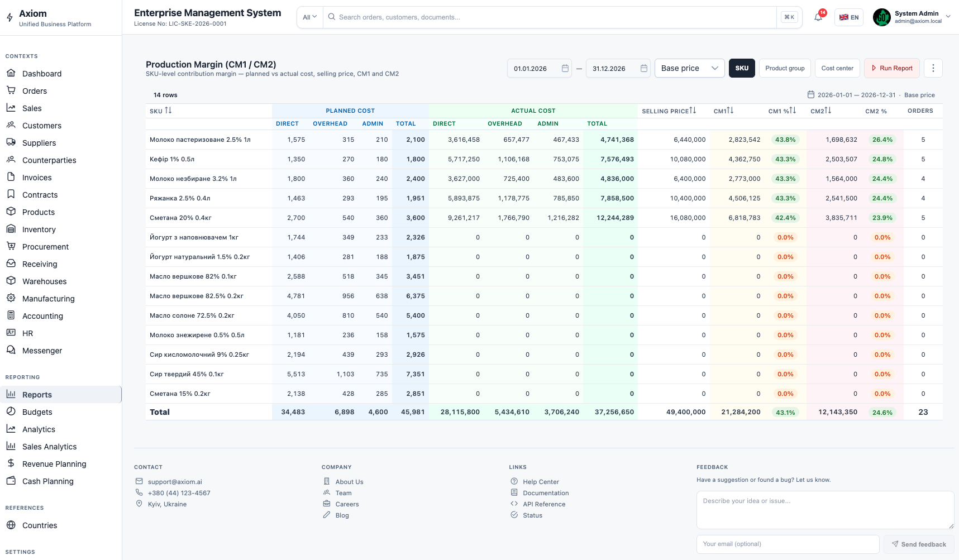Switch grouping to Product group
The width and height of the screenshot is (959, 560).
click(785, 68)
